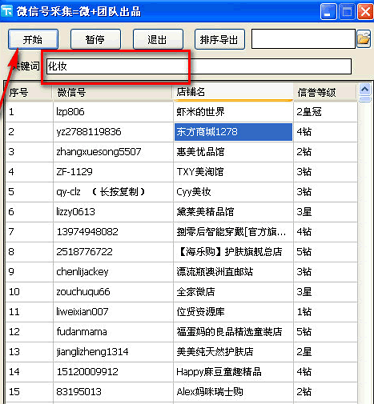Click the 退出 button
Viewport: 374px width, 404px height.
tap(158, 40)
